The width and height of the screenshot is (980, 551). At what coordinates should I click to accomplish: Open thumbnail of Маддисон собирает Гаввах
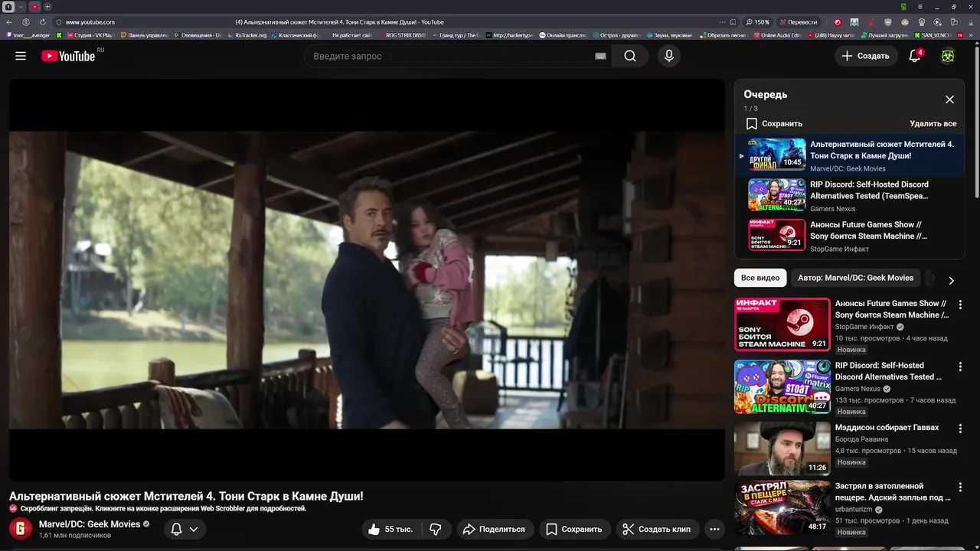(x=782, y=448)
